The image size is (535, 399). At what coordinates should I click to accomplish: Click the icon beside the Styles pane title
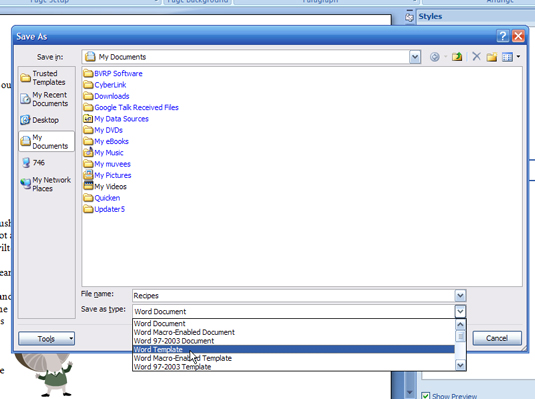409,17
